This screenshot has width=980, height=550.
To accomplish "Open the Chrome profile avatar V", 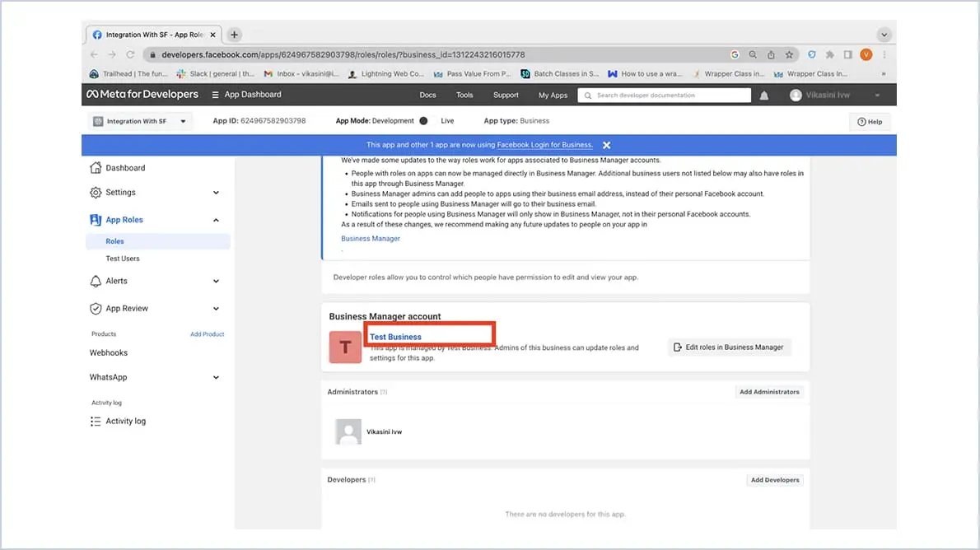I will pos(866,55).
